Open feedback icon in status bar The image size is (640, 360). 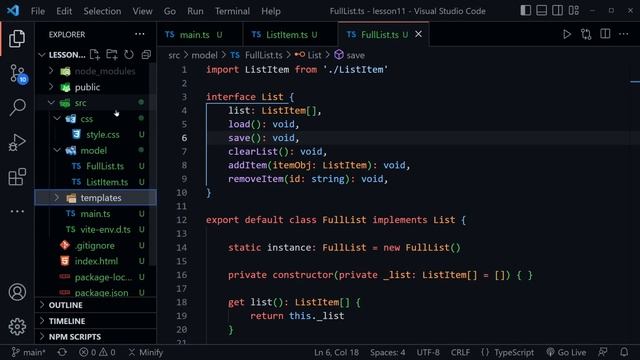(603, 352)
